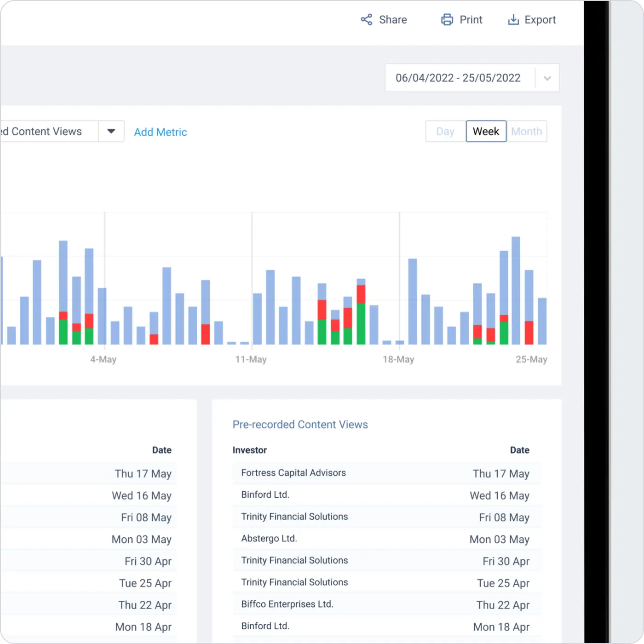Open the Pre-recorded Content Views heading link
The height and width of the screenshot is (644, 644).
tap(300, 425)
